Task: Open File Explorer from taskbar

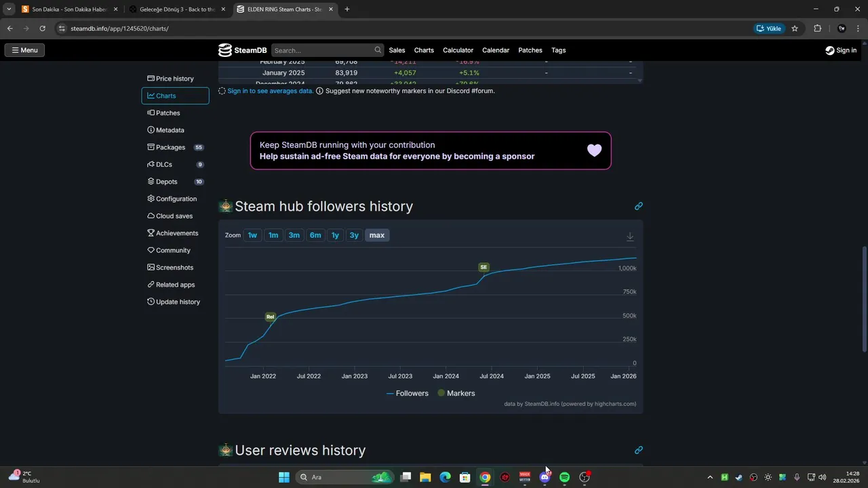Action: 425,477
